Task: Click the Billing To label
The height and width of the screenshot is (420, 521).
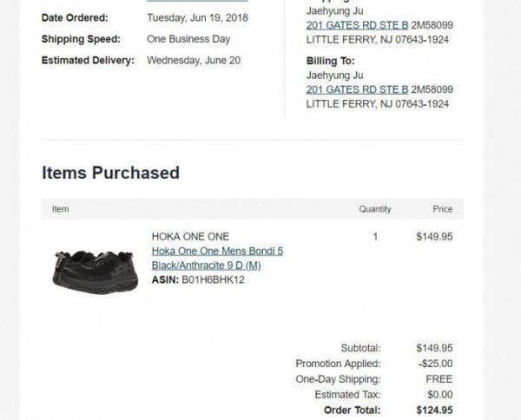Action: click(x=331, y=61)
